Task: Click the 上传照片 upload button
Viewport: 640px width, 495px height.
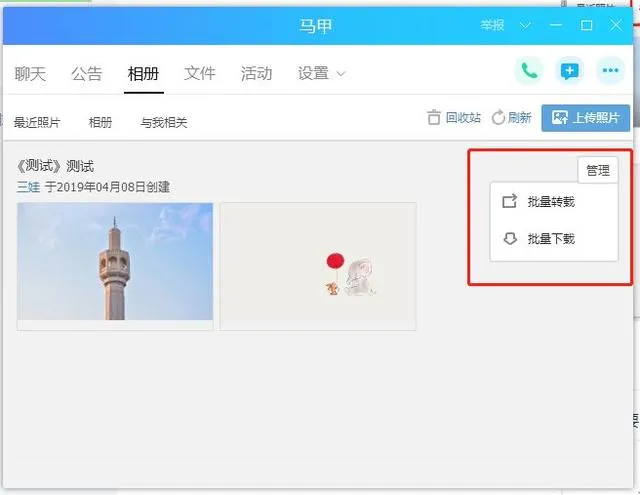Action: pos(585,118)
